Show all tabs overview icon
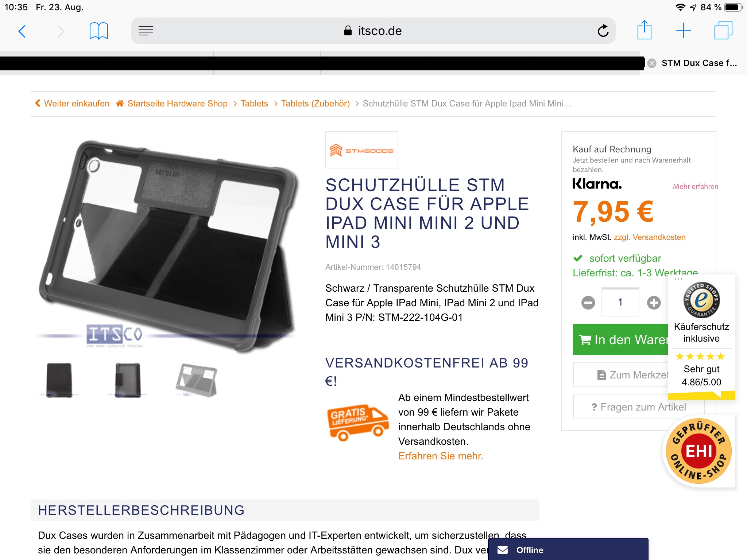 point(723,31)
